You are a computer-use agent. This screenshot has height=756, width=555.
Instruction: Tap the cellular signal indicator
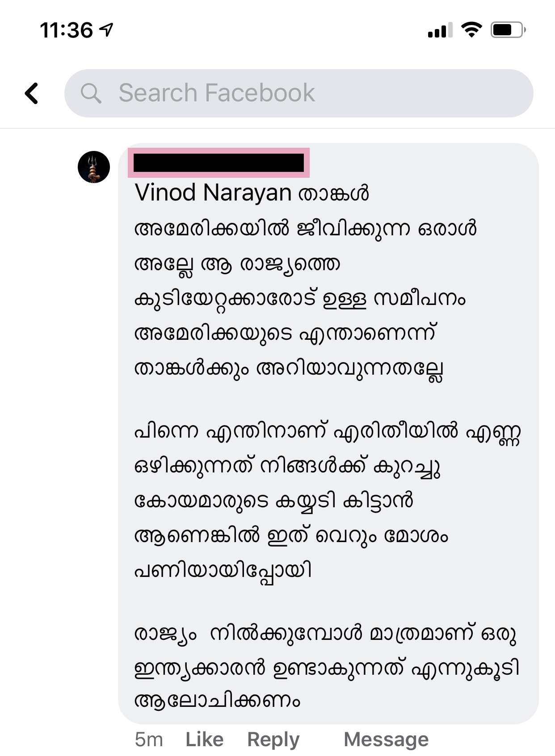pos(439,30)
